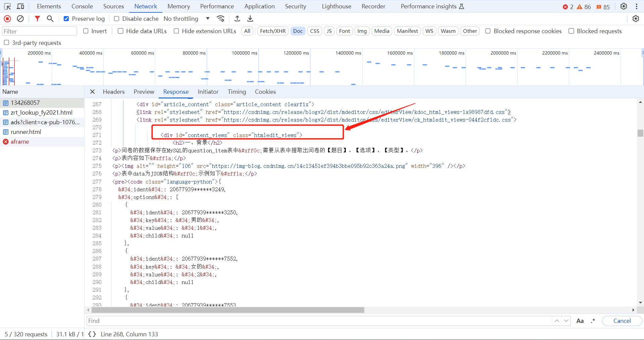Uncheck Preserve log checkbox

[x=66, y=19]
